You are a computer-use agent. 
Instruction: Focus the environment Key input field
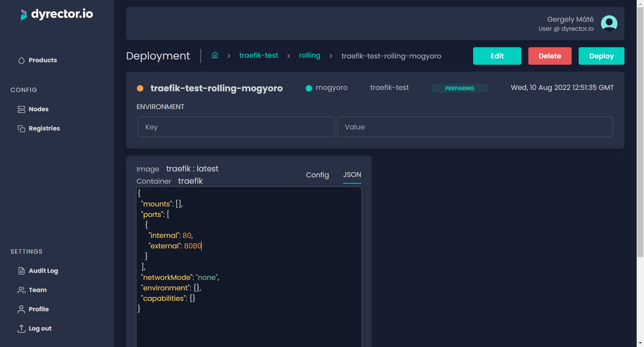point(236,127)
